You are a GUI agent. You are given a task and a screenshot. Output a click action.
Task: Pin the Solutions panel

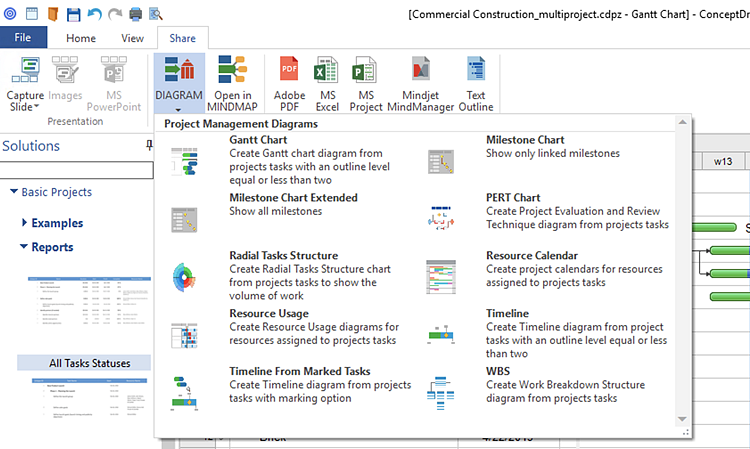[149, 145]
